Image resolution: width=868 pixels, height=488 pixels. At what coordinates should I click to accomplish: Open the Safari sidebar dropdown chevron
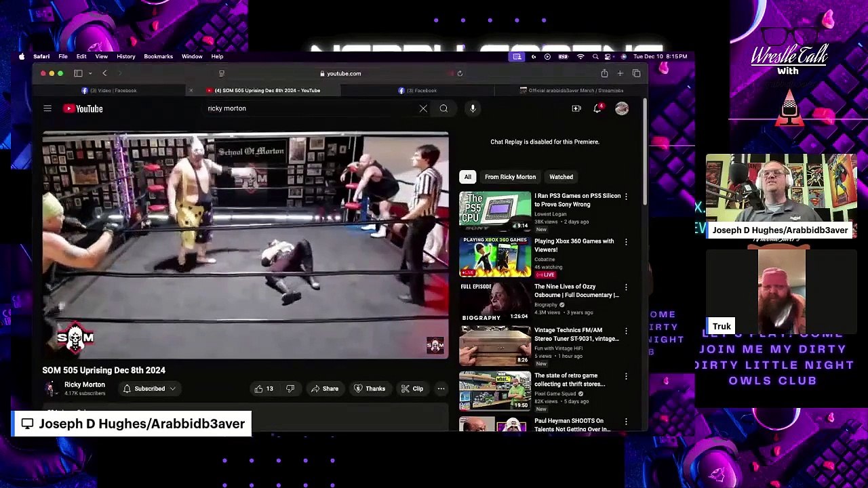[90, 73]
